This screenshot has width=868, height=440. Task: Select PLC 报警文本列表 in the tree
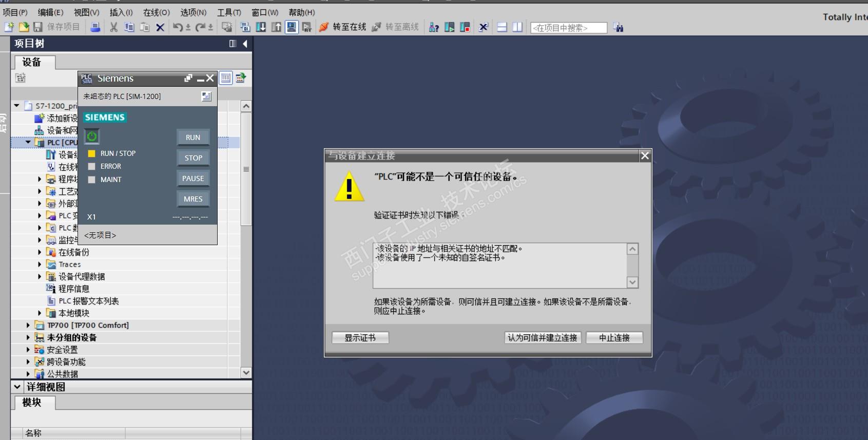tap(88, 301)
